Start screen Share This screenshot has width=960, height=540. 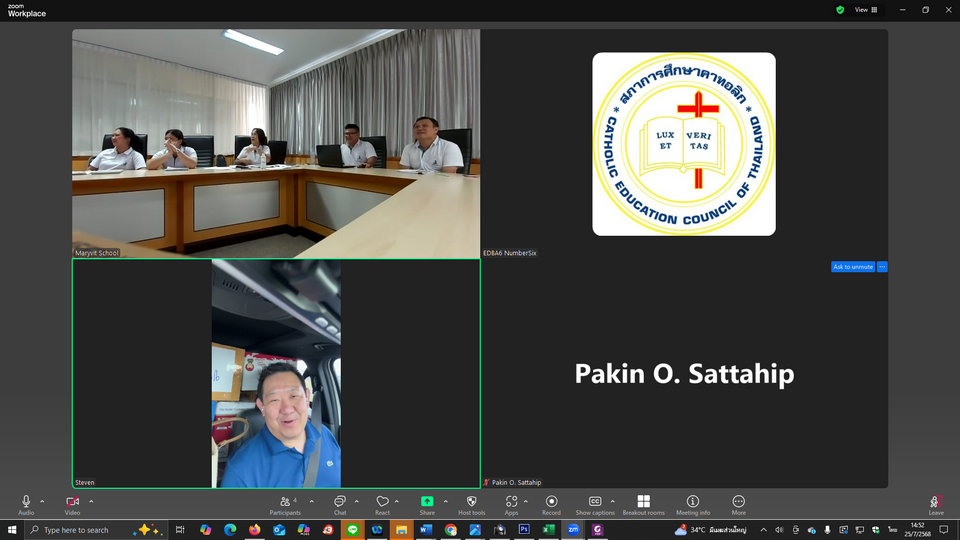click(x=427, y=504)
